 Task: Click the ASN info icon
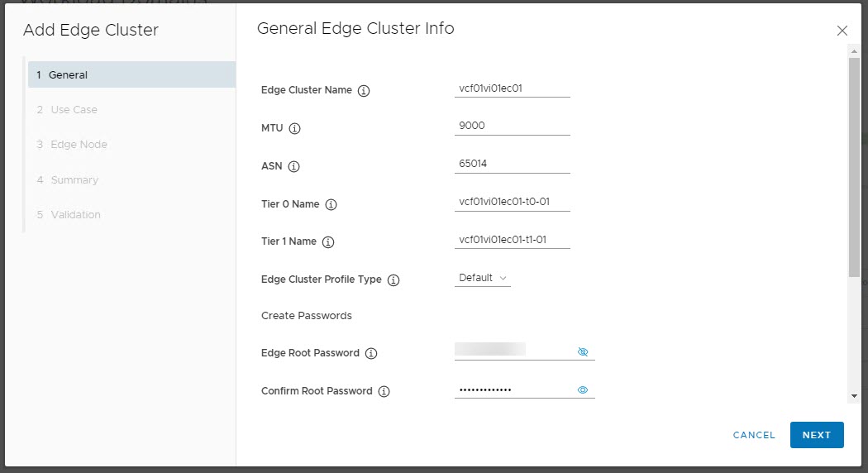point(293,166)
